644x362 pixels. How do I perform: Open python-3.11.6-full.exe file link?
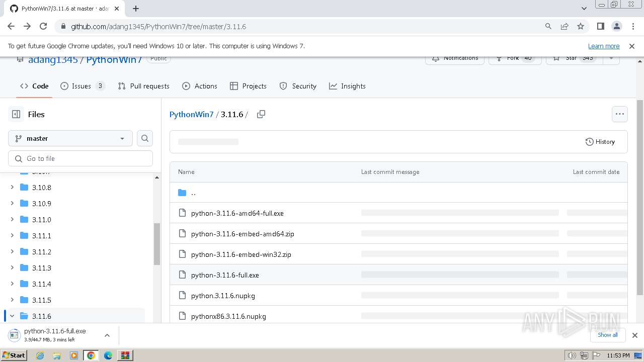[x=225, y=275]
